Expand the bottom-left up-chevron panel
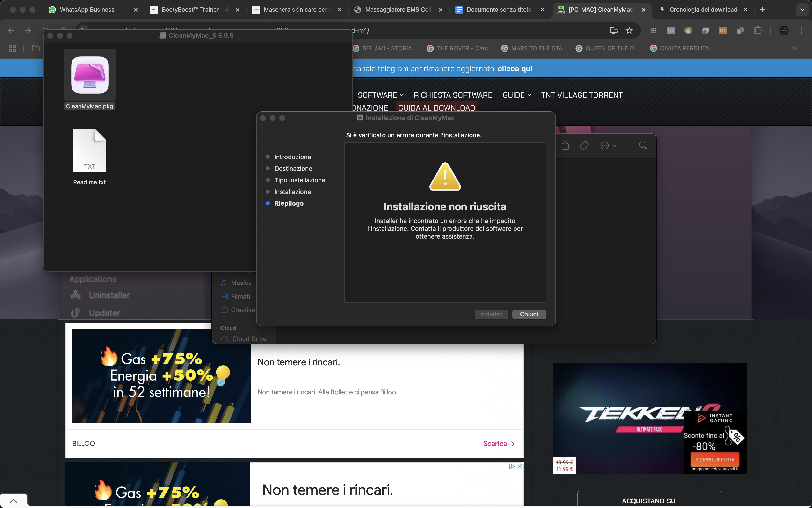812x508 pixels. (x=14, y=501)
